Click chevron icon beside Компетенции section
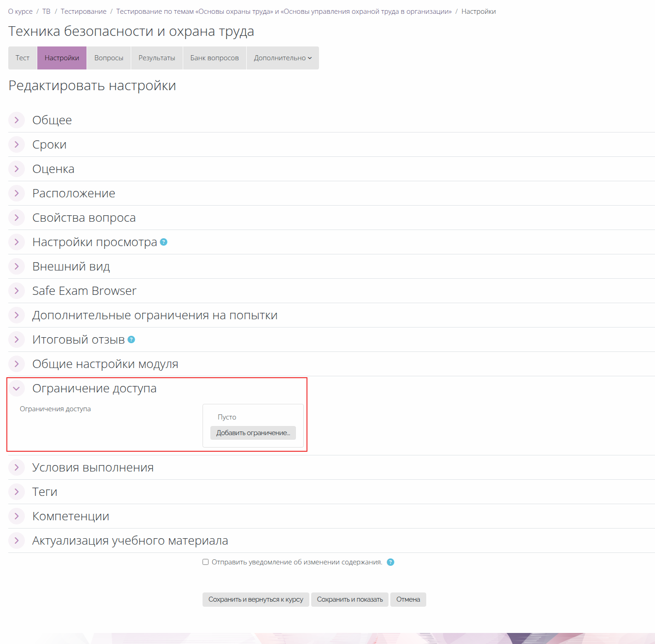This screenshot has height=644, width=655. tap(17, 516)
